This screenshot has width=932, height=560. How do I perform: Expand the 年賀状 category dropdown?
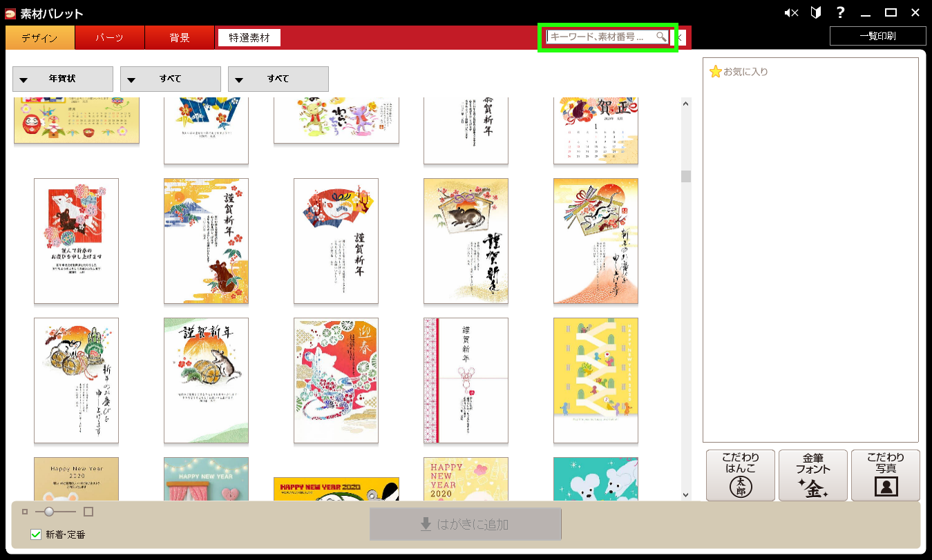[63, 79]
